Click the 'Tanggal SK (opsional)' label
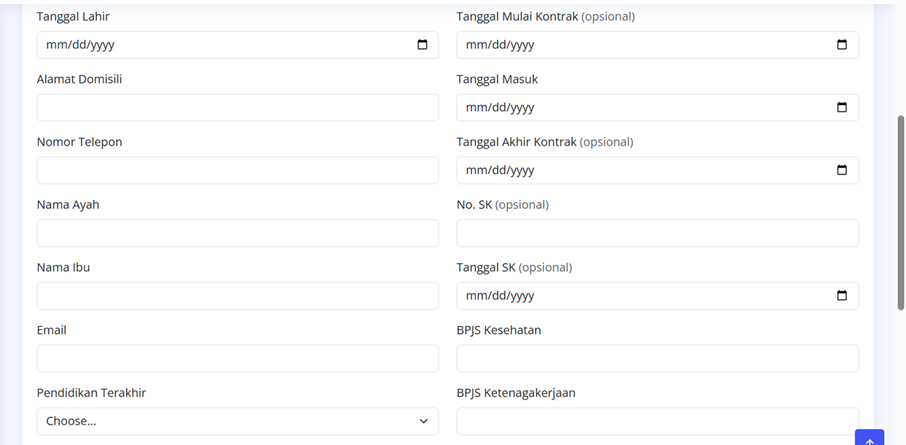This screenshot has height=445, width=906. click(x=514, y=268)
